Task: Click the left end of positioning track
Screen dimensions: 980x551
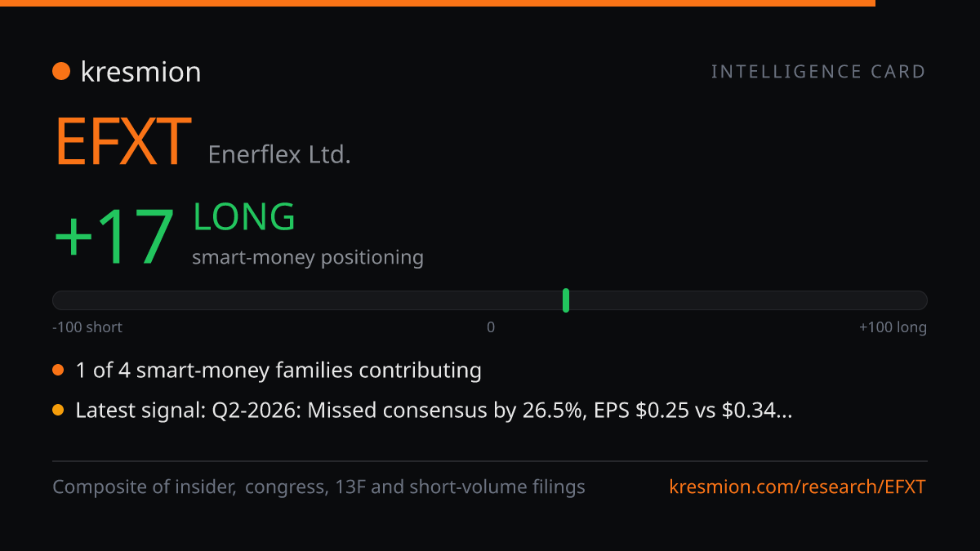Action: click(x=59, y=300)
